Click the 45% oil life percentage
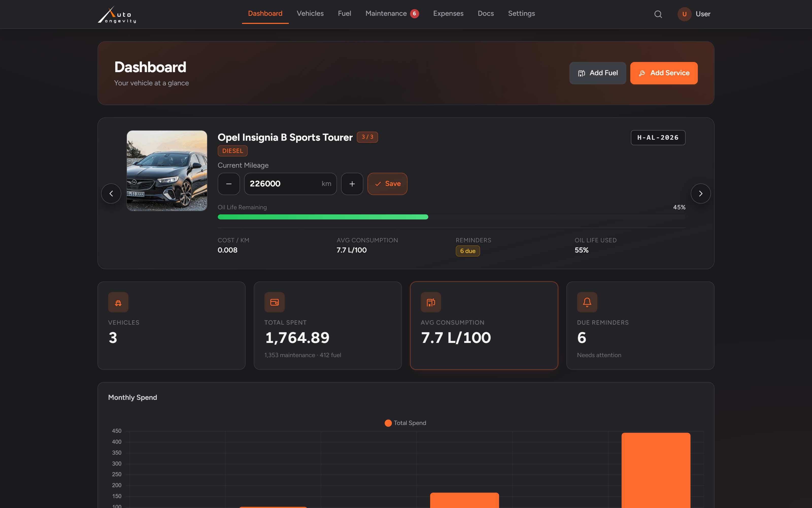This screenshot has height=508, width=812. (679, 207)
